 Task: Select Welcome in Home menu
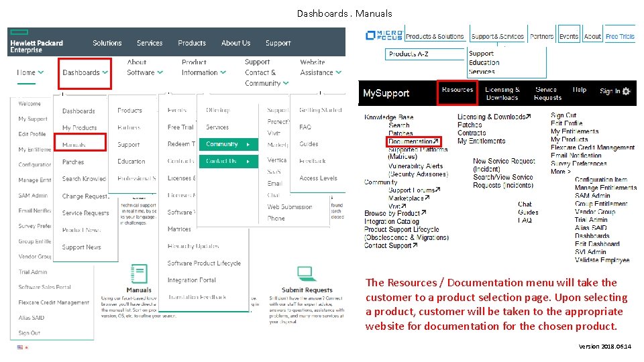pos(30,103)
